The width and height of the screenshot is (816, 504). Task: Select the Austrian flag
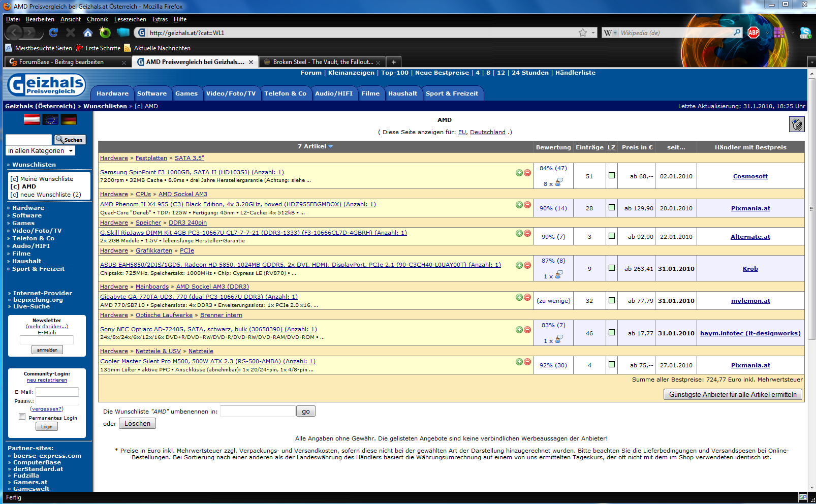[x=32, y=119]
